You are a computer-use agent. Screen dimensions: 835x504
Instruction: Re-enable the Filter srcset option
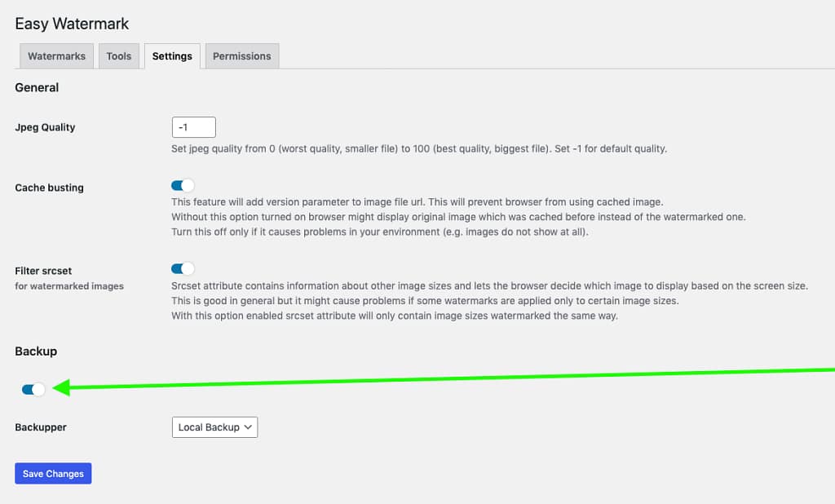pyautogui.click(x=182, y=268)
